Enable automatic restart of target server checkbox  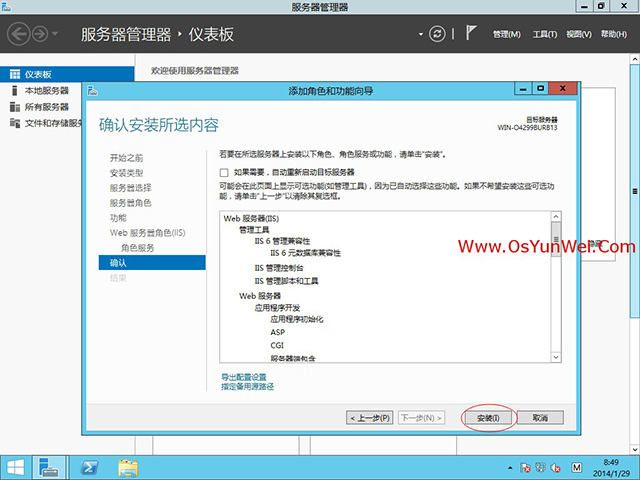pyautogui.click(x=224, y=172)
